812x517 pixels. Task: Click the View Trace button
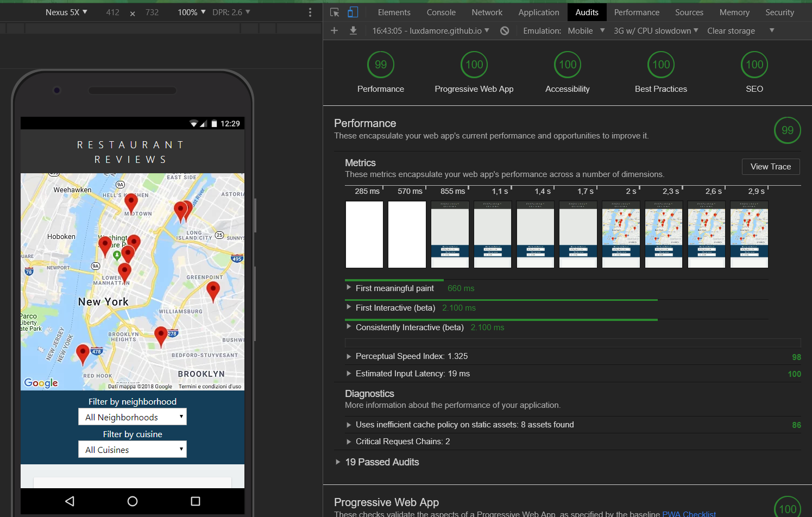[x=771, y=167]
